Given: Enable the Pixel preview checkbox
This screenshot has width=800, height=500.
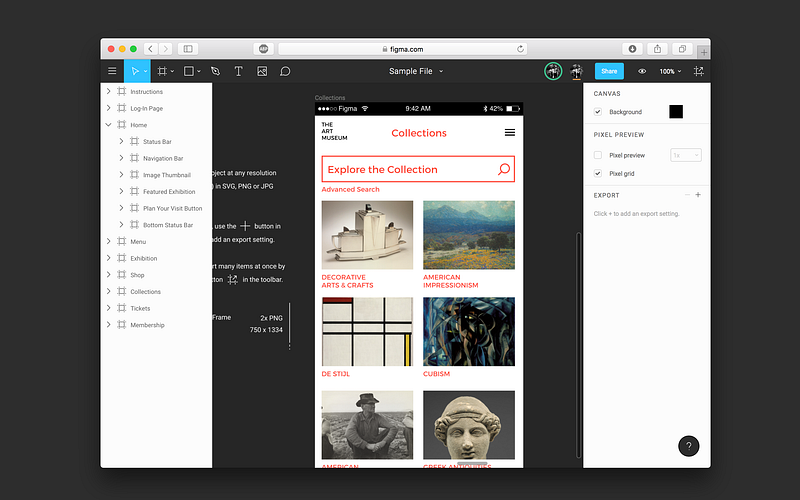Looking at the screenshot, I should (x=598, y=155).
